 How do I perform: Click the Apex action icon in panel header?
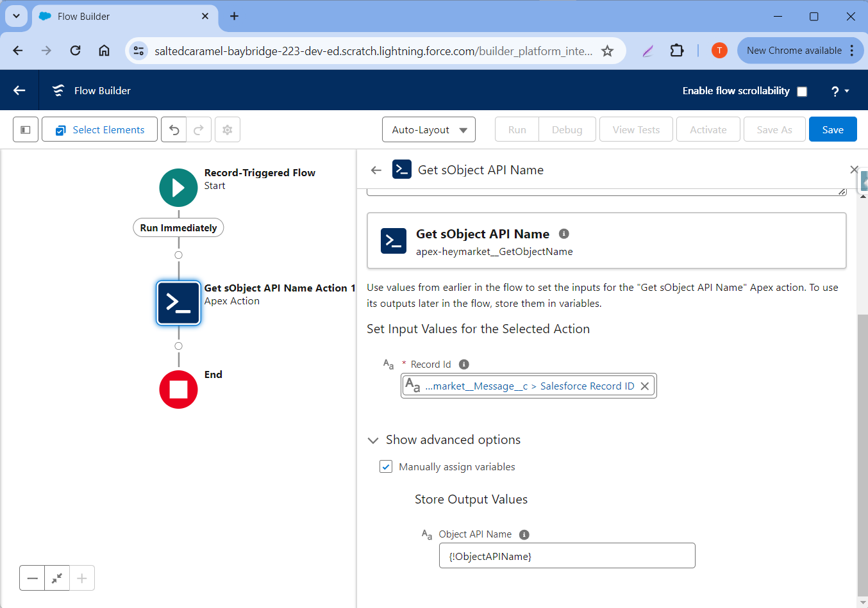point(402,169)
